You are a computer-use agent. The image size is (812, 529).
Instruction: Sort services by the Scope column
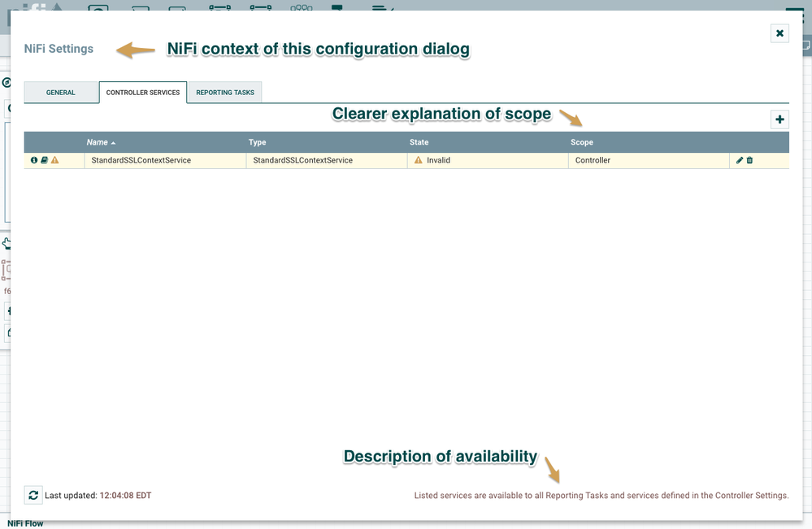[x=581, y=142]
